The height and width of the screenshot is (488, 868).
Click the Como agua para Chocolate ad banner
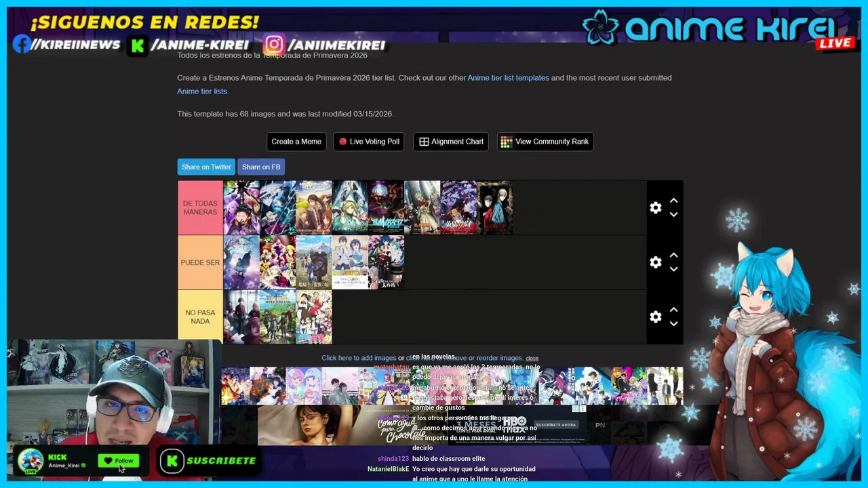point(353,425)
